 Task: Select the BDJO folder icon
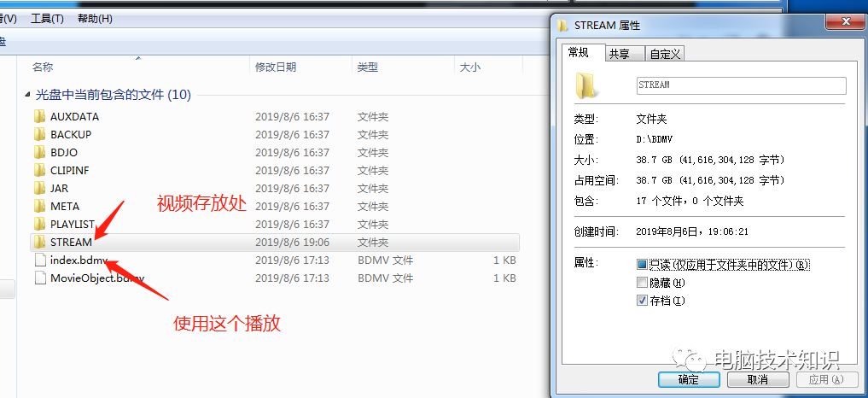coord(39,152)
